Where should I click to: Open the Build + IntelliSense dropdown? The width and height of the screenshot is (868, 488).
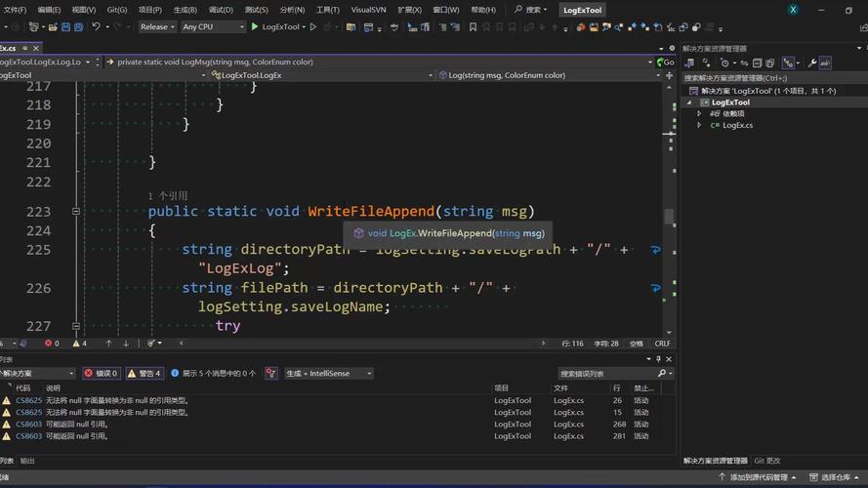coord(329,374)
